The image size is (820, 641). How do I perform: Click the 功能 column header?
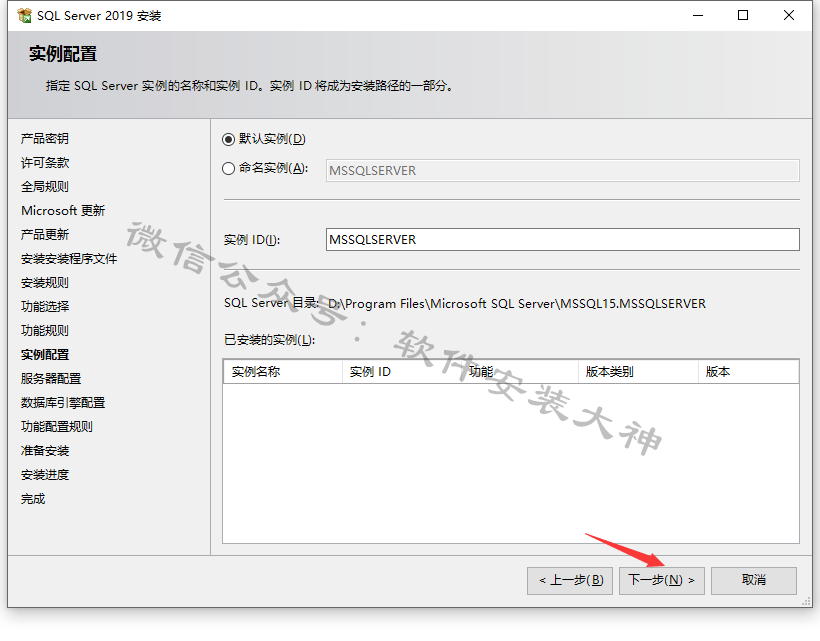pos(519,372)
